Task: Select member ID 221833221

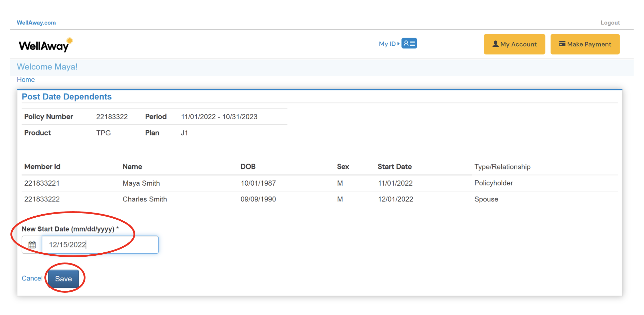Action: (42, 183)
